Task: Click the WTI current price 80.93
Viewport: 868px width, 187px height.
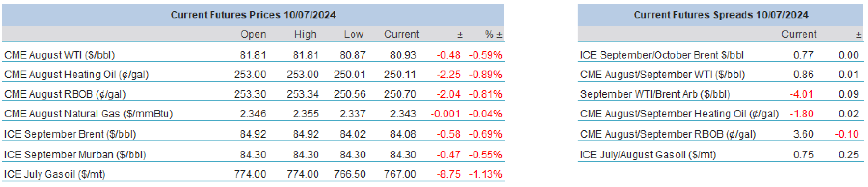Action: [403, 55]
